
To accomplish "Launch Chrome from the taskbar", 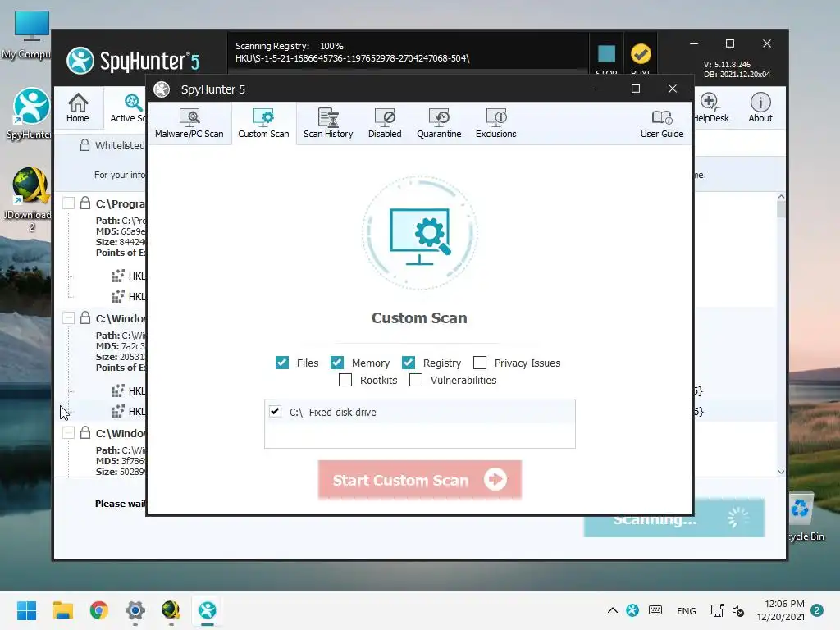I will [99, 610].
